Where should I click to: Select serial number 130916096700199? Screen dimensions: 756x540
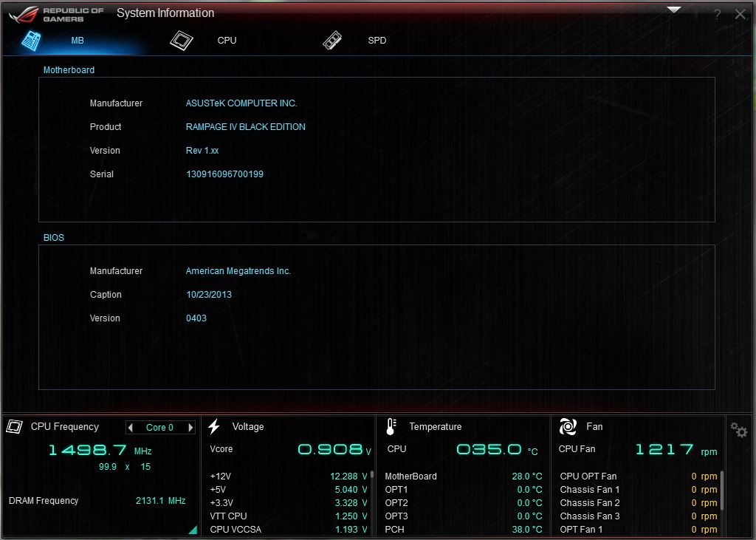click(224, 174)
